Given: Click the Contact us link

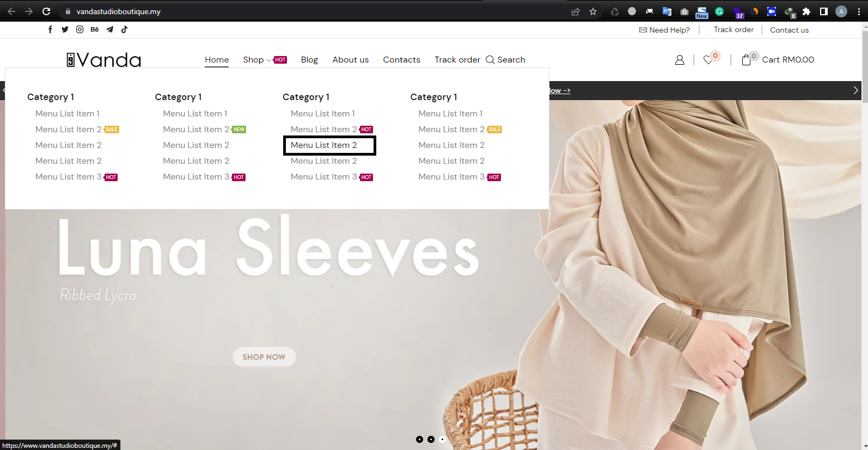Looking at the screenshot, I should point(789,30).
